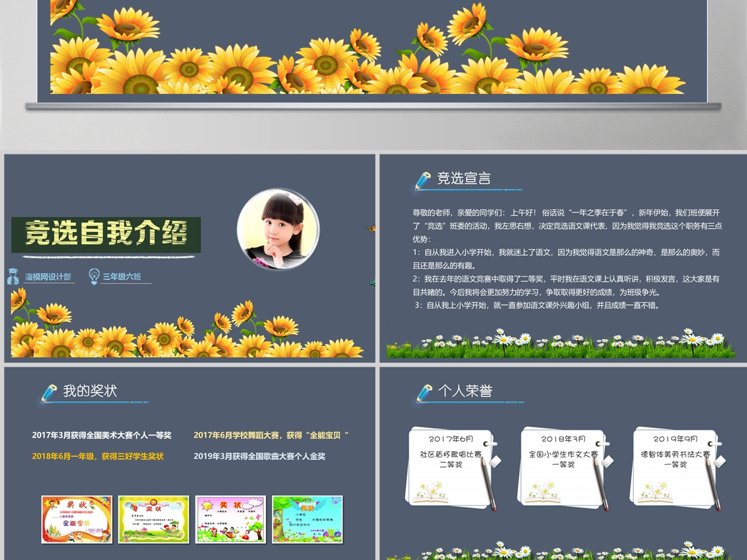Click the 个人荣誉 heading text
This screenshot has height=560, width=747.
tap(465, 391)
